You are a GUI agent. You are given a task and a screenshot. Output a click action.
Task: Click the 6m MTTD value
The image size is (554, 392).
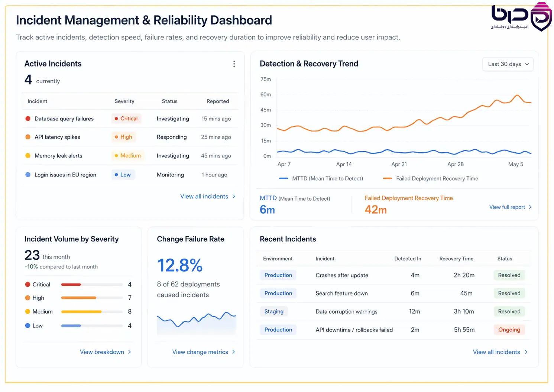coord(267,210)
